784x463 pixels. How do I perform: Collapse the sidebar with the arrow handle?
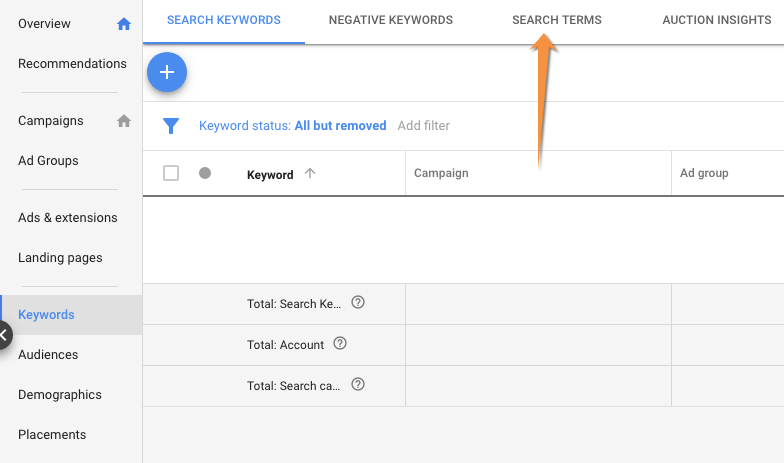tap(5, 335)
